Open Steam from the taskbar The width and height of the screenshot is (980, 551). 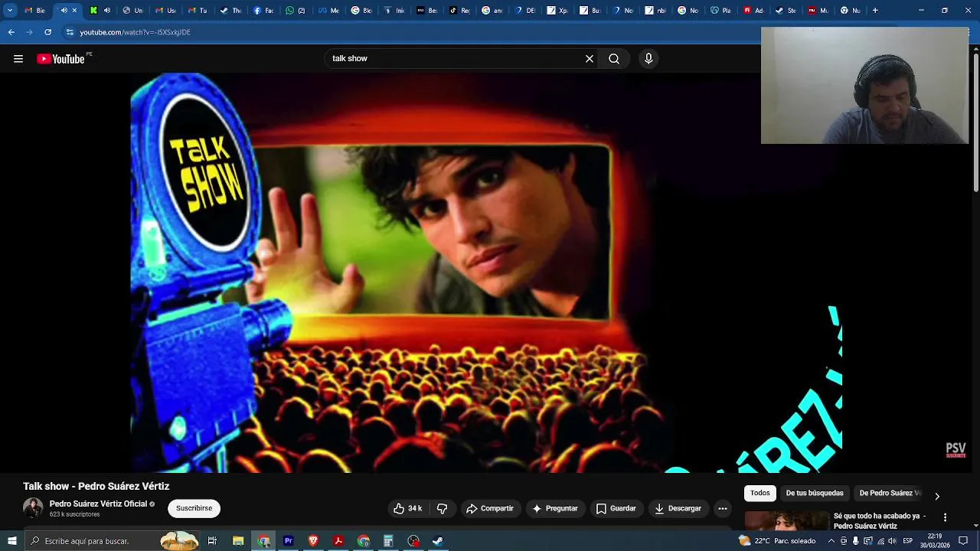click(x=438, y=541)
